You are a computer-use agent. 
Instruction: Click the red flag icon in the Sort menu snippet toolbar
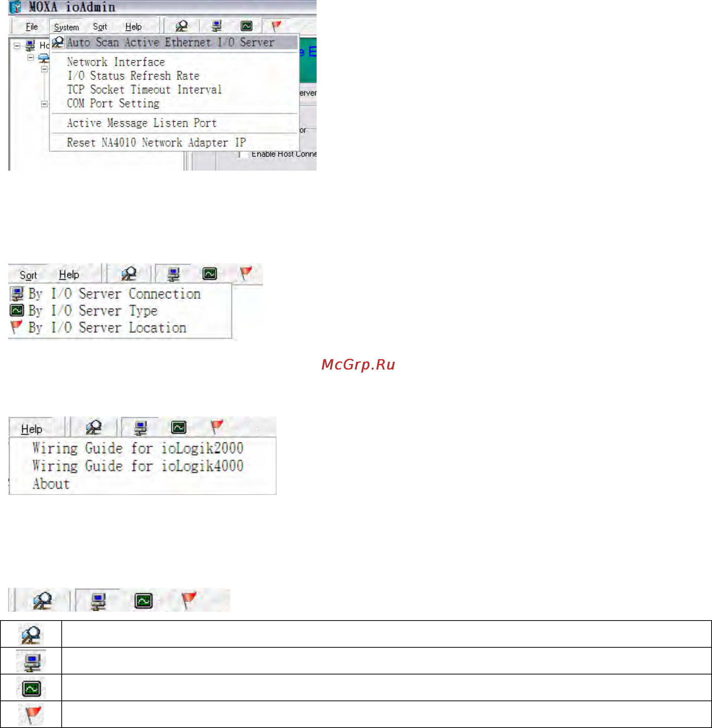point(246,273)
